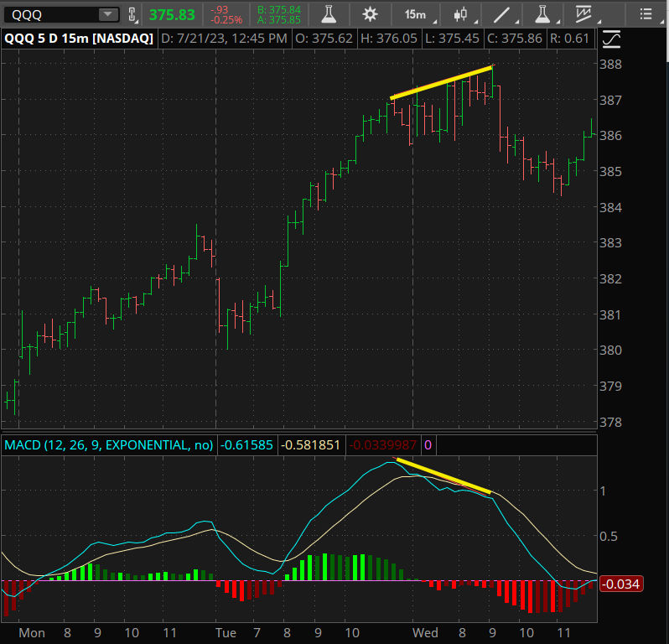The image size is (669, 644).
Task: Click the MACD (12, 26, 9, EXPONENTIAL, no) label
Action: pyautogui.click(x=109, y=445)
